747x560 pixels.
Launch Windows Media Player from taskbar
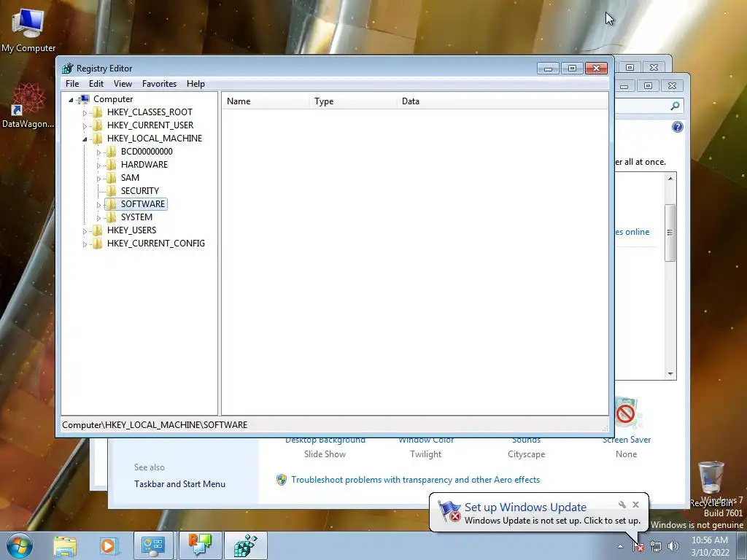tap(108, 545)
